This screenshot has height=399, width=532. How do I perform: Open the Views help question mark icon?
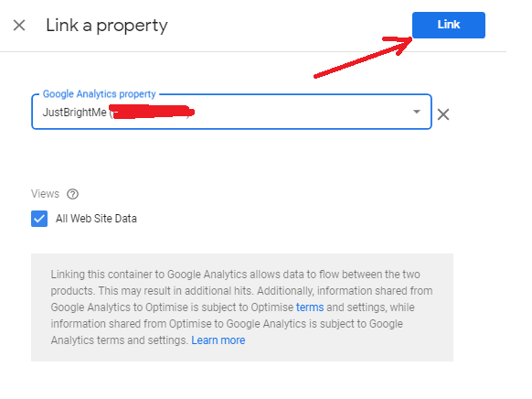click(72, 194)
